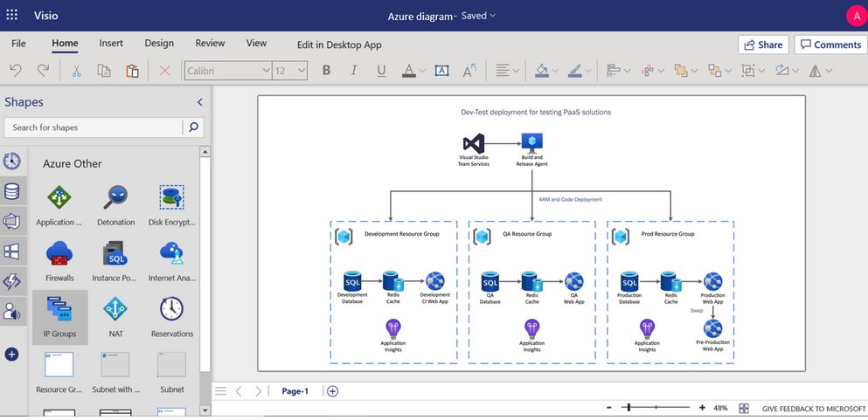The width and height of the screenshot is (868, 420).
Task: Select the Disk Encryption shape
Action: (x=171, y=205)
